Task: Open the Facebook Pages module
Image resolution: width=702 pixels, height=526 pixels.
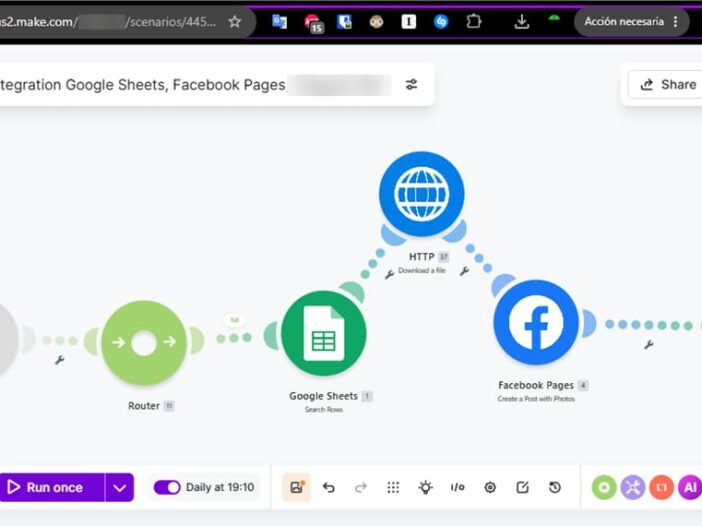Action: [536, 322]
